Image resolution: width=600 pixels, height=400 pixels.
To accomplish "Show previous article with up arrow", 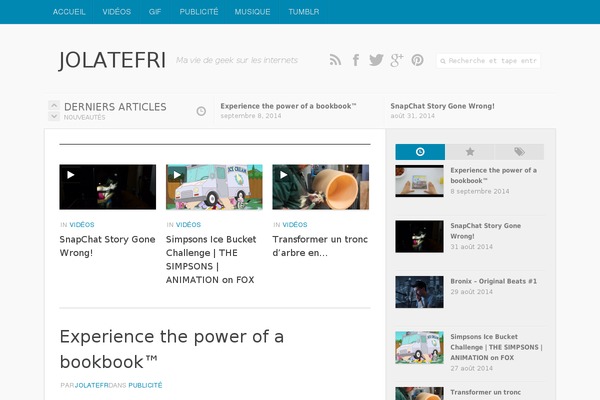I will tap(54, 105).
